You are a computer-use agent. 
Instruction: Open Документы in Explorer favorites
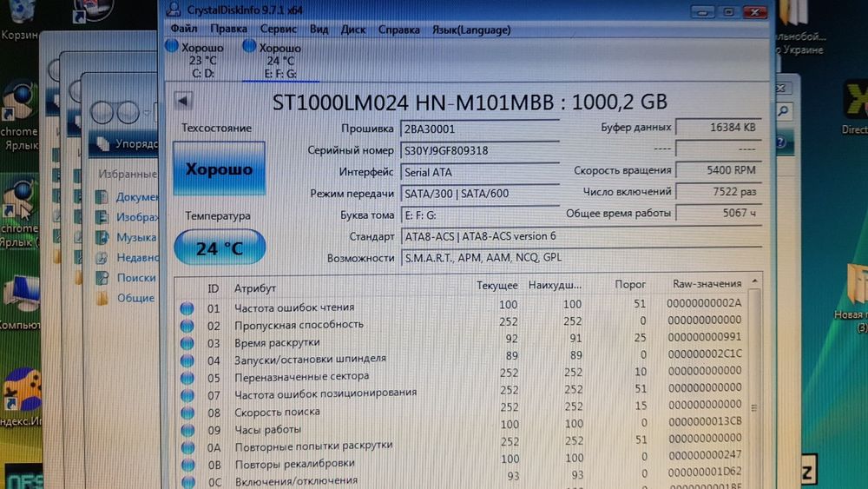[128, 197]
